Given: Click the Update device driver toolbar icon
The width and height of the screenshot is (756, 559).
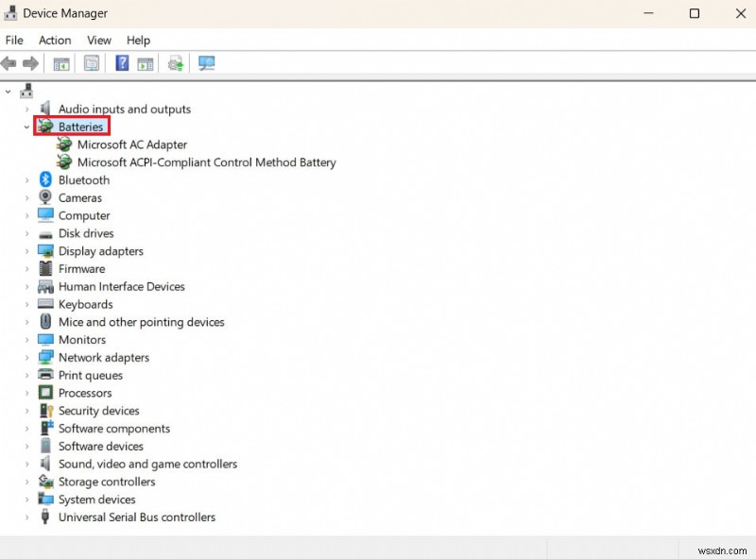Looking at the screenshot, I should [x=176, y=63].
